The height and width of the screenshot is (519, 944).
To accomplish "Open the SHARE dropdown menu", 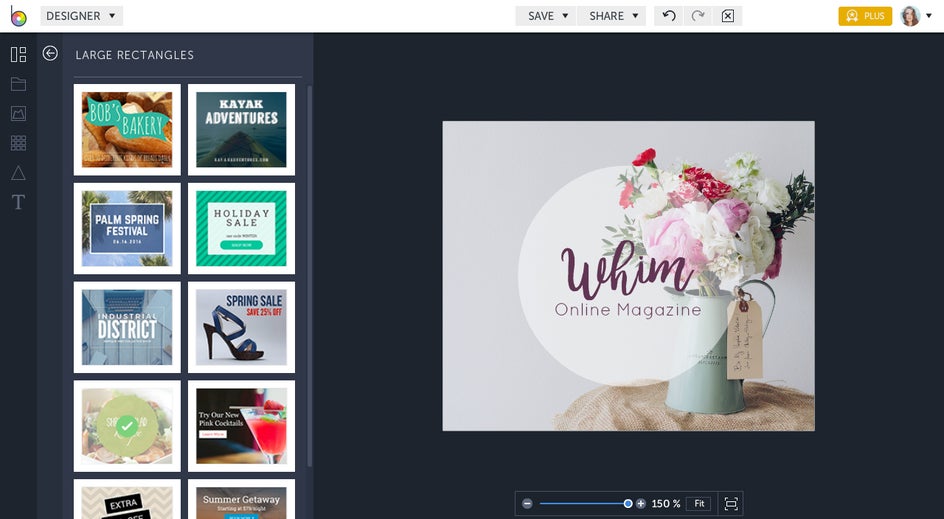I will [612, 16].
